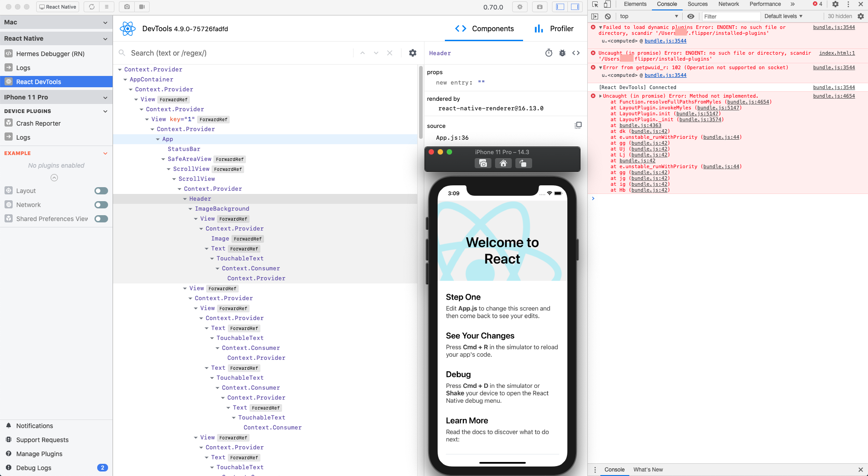Enable the Layout plugin toggle
The image size is (868, 476).
point(101,191)
